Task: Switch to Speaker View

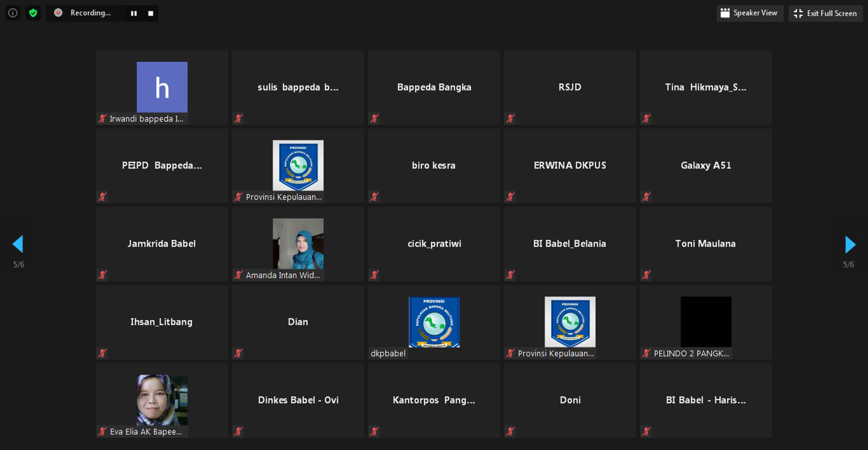Action: [750, 13]
